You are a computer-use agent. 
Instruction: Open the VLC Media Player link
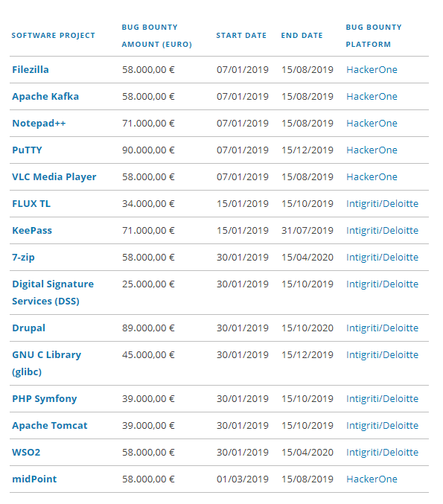(x=54, y=176)
